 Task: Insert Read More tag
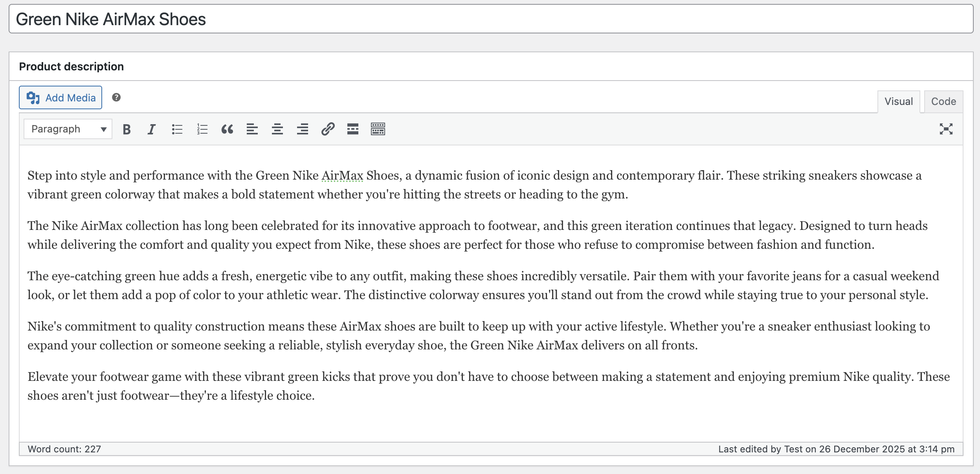click(x=353, y=129)
